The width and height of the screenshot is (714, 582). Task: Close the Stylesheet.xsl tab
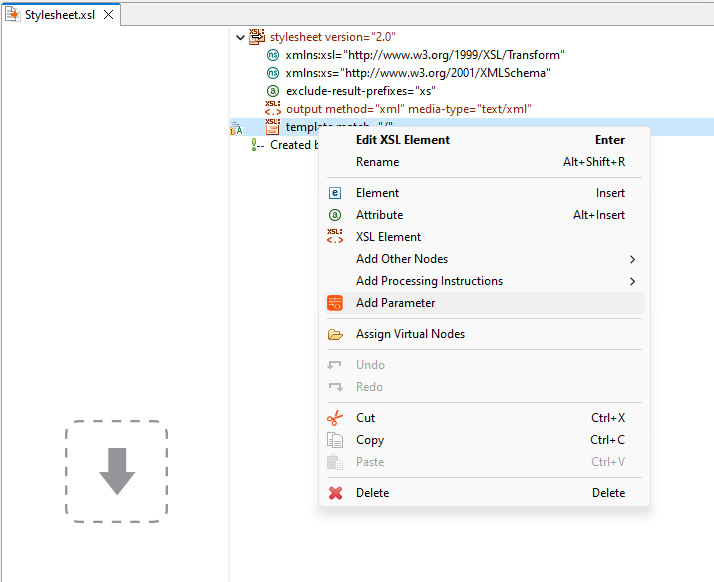pyautogui.click(x=108, y=14)
